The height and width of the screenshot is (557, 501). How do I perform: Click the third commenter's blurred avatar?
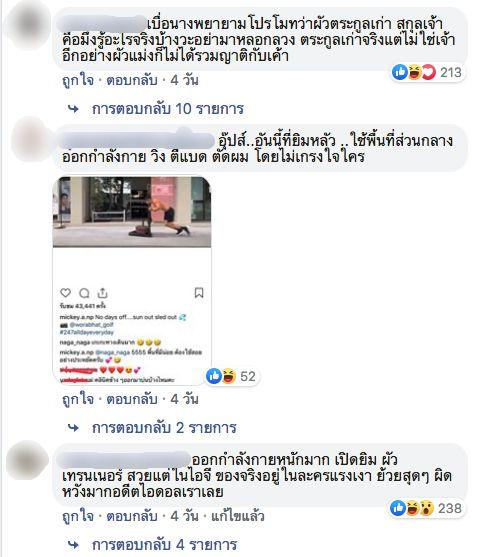tap(28, 460)
